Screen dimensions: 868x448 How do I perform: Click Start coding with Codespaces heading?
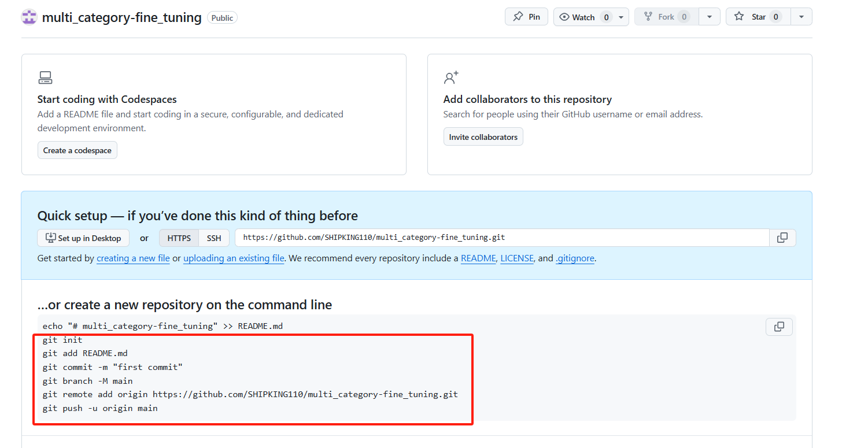point(107,99)
